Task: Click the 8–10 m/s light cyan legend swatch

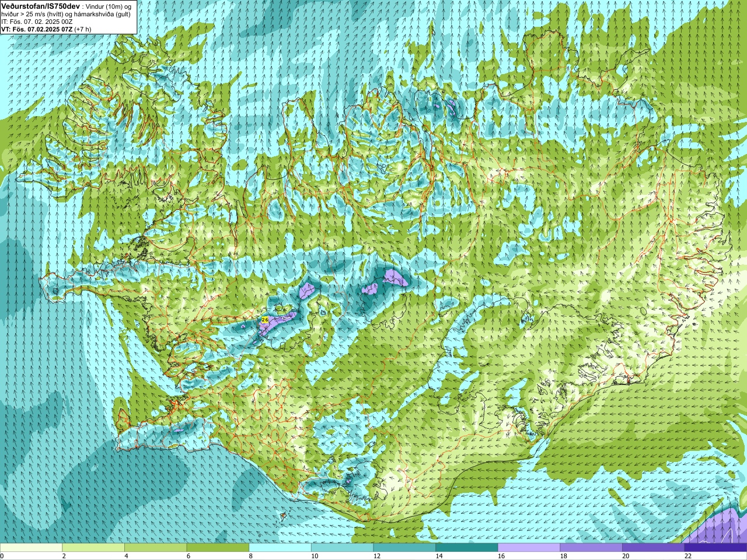Action: pyautogui.click(x=280, y=548)
